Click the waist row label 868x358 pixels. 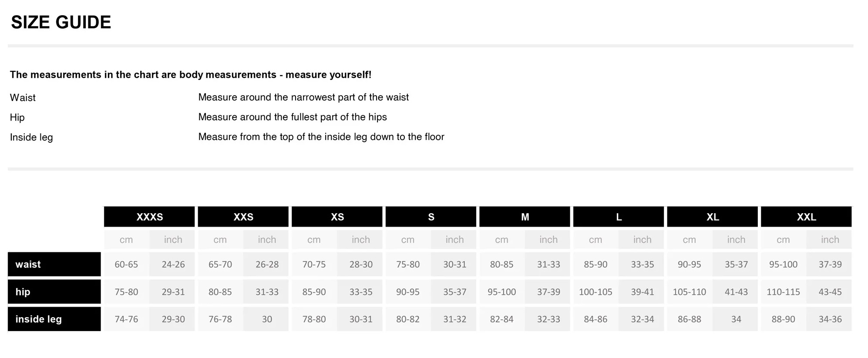click(54, 264)
